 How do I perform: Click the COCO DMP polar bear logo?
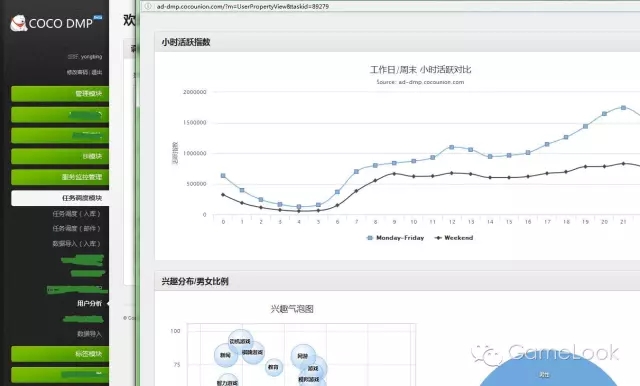18,23
